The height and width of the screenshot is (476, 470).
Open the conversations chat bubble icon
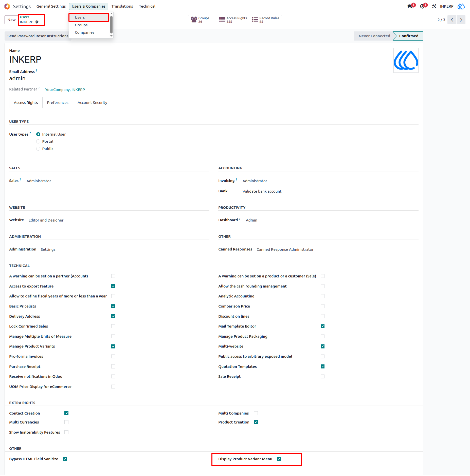point(410,6)
